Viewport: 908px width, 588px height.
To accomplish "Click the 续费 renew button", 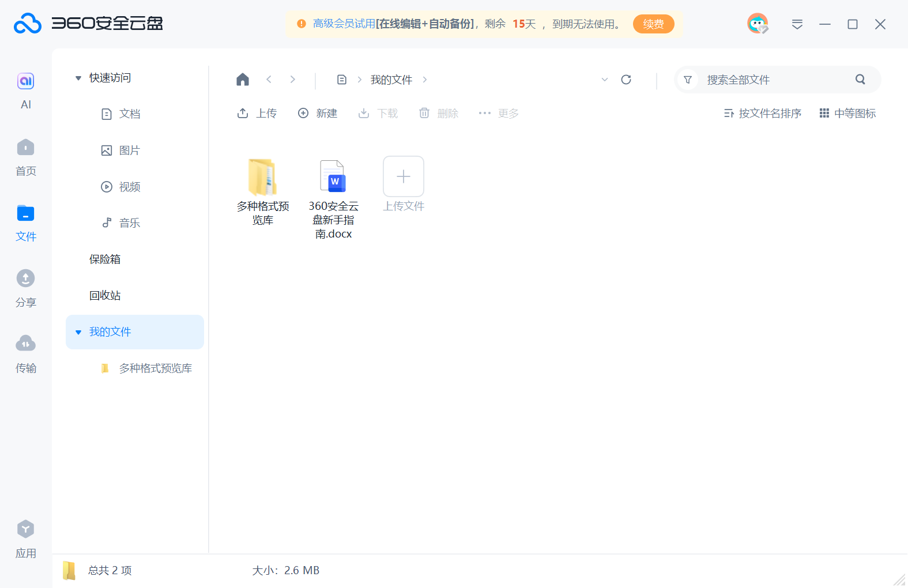I will click(x=653, y=24).
